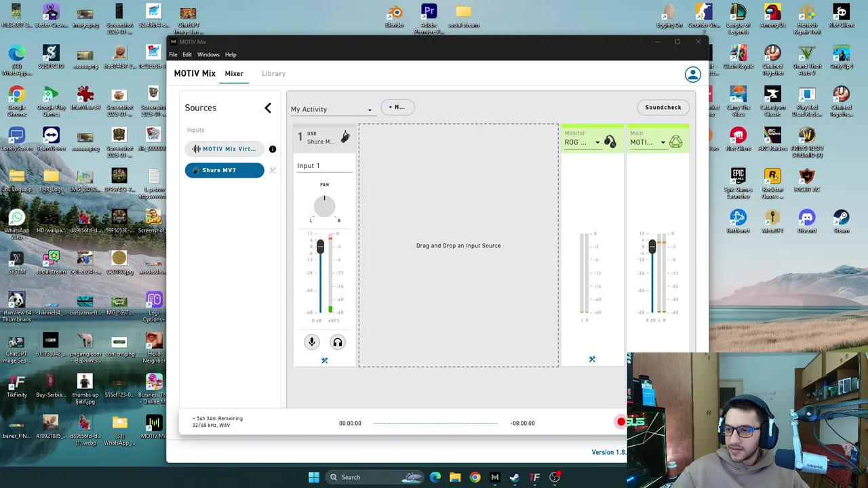Open the Monitor output device dropdown

pyautogui.click(x=582, y=142)
